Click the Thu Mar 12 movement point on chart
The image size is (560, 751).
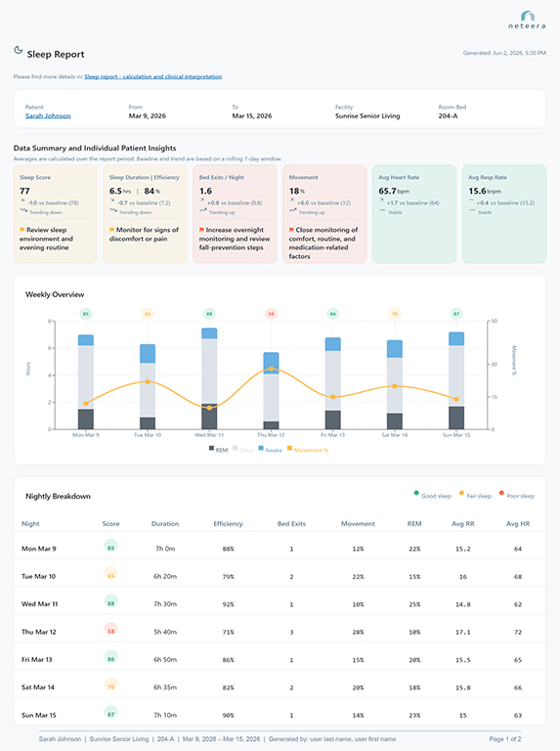tap(271, 369)
